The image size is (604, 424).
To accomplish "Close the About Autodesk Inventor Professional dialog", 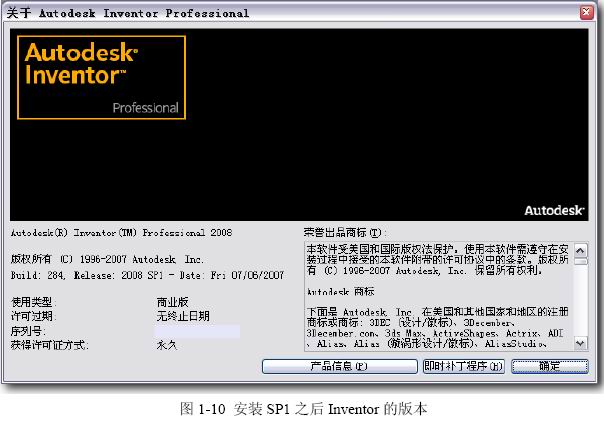I will [586, 12].
